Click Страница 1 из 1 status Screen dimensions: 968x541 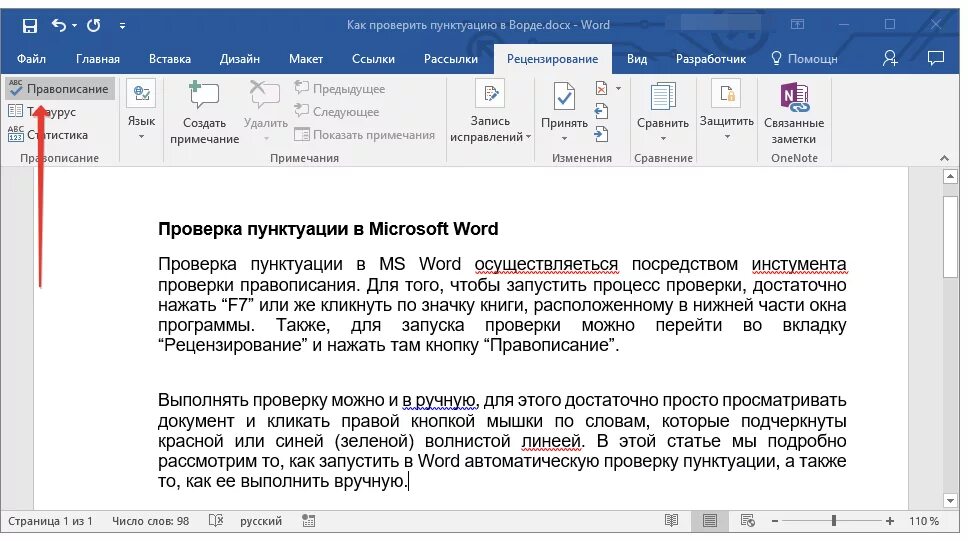pos(50,521)
